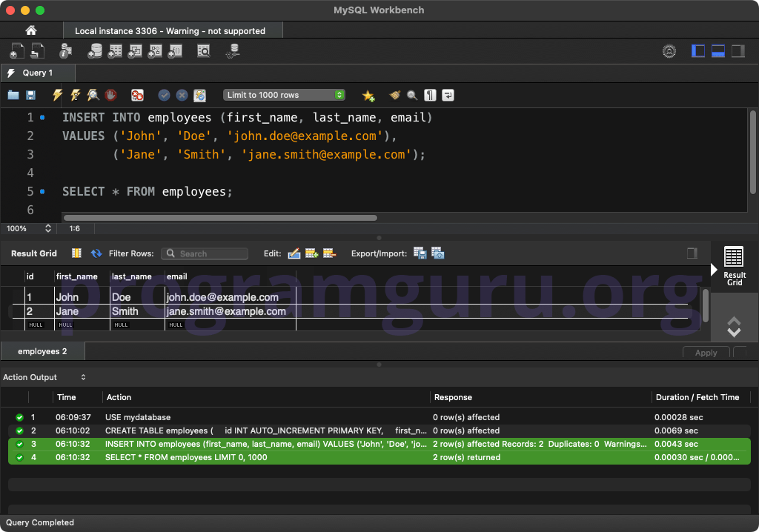This screenshot has height=532, width=759.
Task: Click the editor vertical scrollbar
Action: [x=753, y=153]
